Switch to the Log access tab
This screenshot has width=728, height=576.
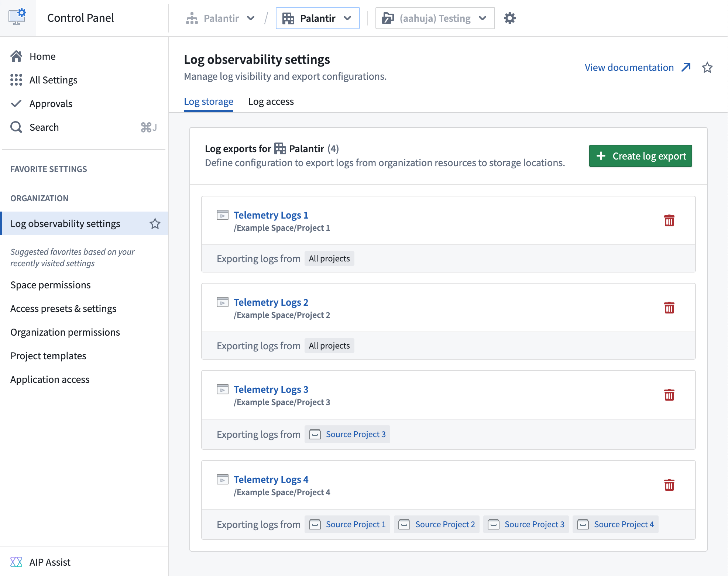(x=271, y=102)
